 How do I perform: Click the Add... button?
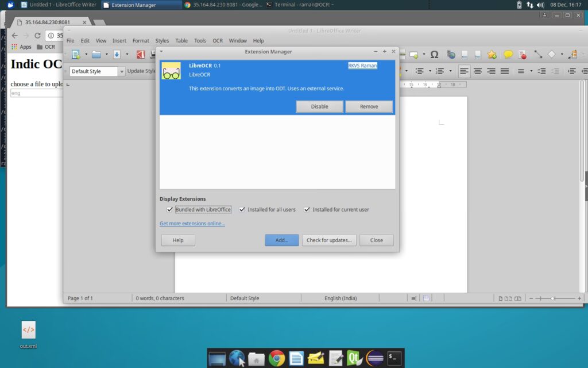click(281, 240)
